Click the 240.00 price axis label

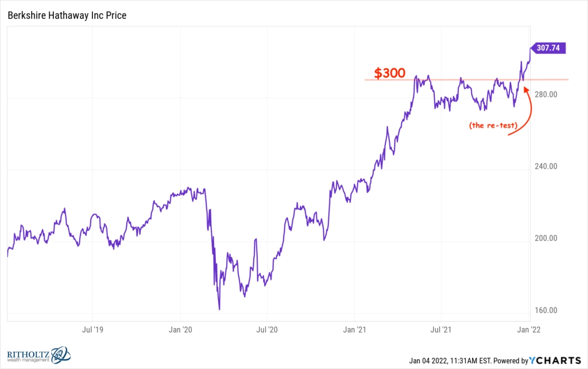click(x=546, y=166)
